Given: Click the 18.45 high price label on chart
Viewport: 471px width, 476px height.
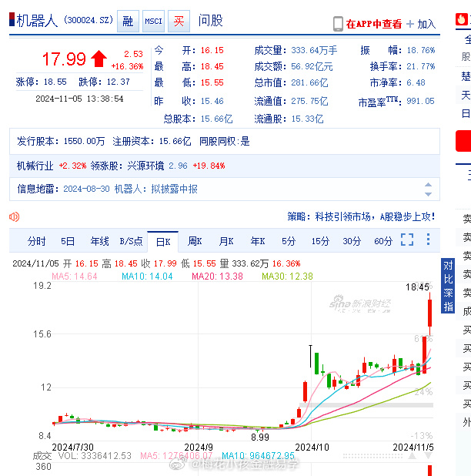Looking at the screenshot, I should pyautogui.click(x=417, y=287).
